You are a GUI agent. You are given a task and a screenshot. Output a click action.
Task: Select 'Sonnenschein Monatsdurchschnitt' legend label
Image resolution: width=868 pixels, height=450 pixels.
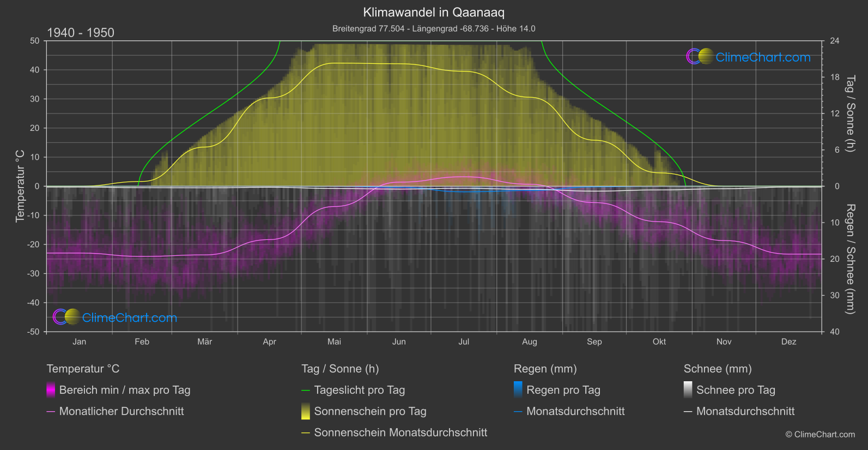click(x=401, y=433)
